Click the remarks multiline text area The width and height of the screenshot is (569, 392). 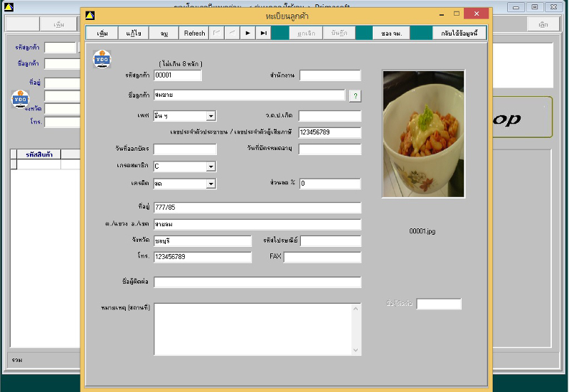click(x=253, y=329)
